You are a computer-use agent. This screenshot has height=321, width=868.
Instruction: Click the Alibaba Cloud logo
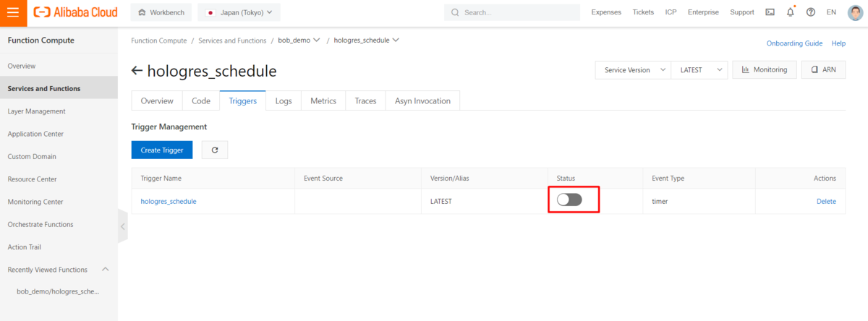point(75,12)
